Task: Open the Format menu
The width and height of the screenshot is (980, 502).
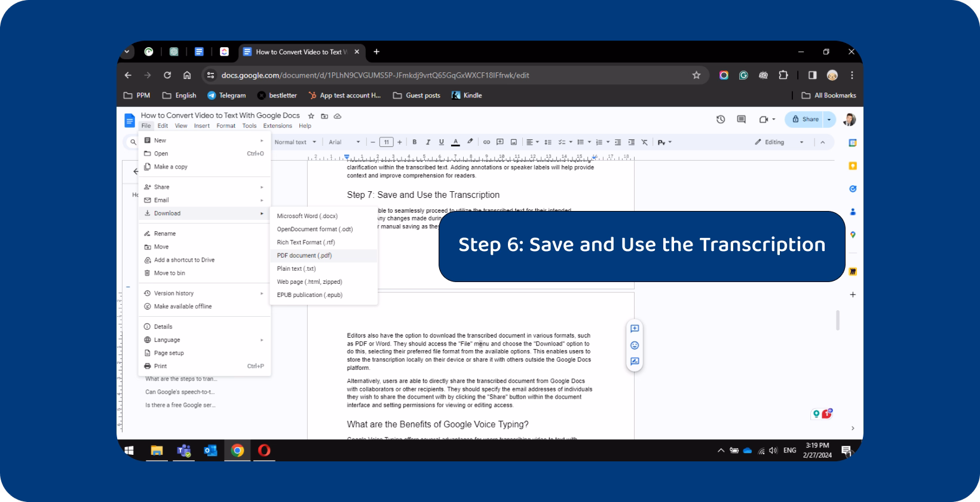Action: click(x=226, y=126)
